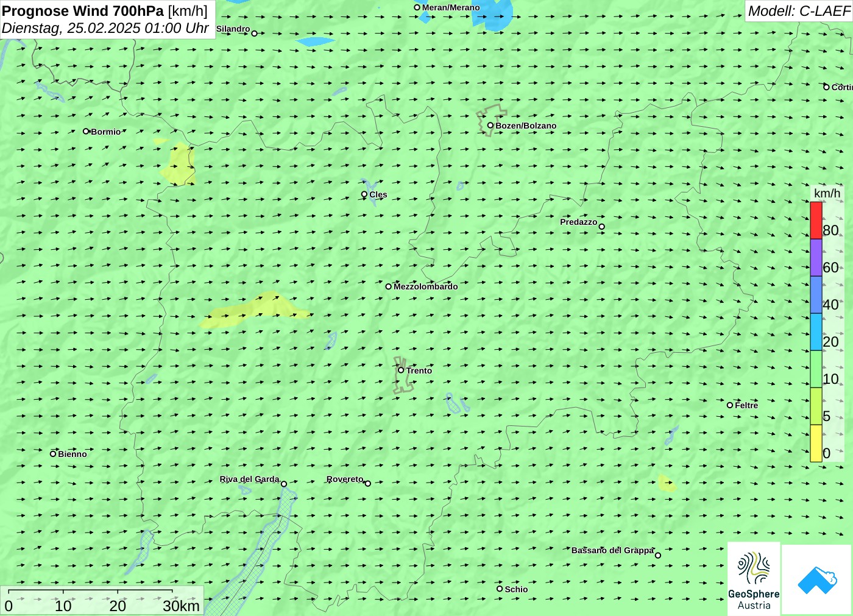The image size is (853, 616).
Task: Click the Bozen/Bolzano city marker
Action: tap(490, 126)
